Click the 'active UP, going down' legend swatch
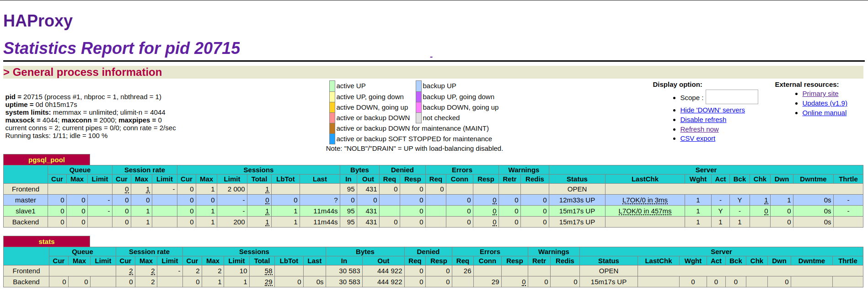This screenshot has height=297, width=868. (332, 96)
